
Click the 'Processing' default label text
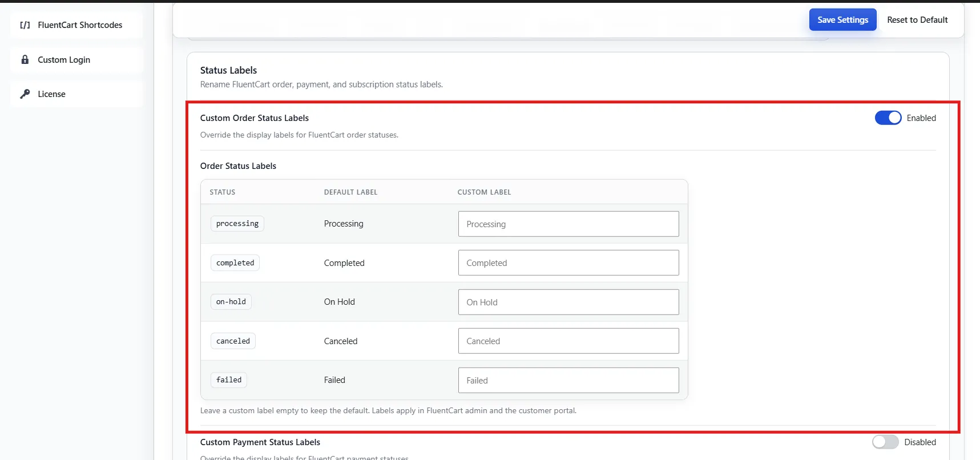coord(344,224)
